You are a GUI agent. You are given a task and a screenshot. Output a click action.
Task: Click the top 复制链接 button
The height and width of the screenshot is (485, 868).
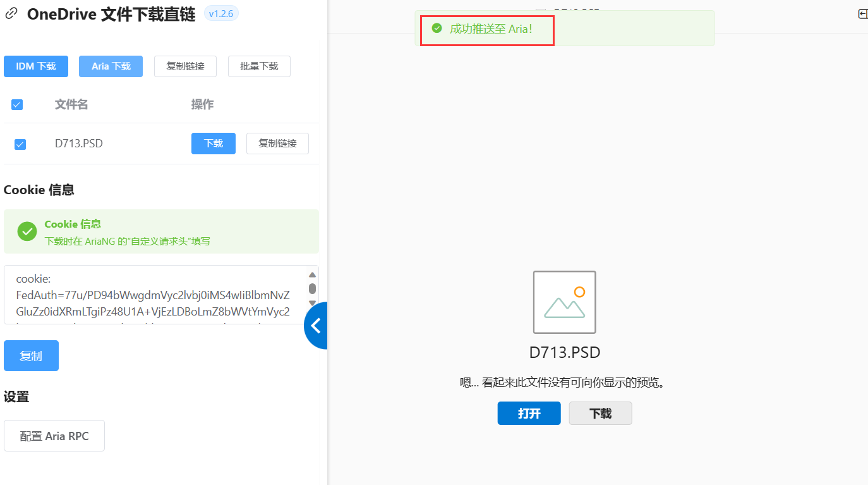pyautogui.click(x=185, y=66)
